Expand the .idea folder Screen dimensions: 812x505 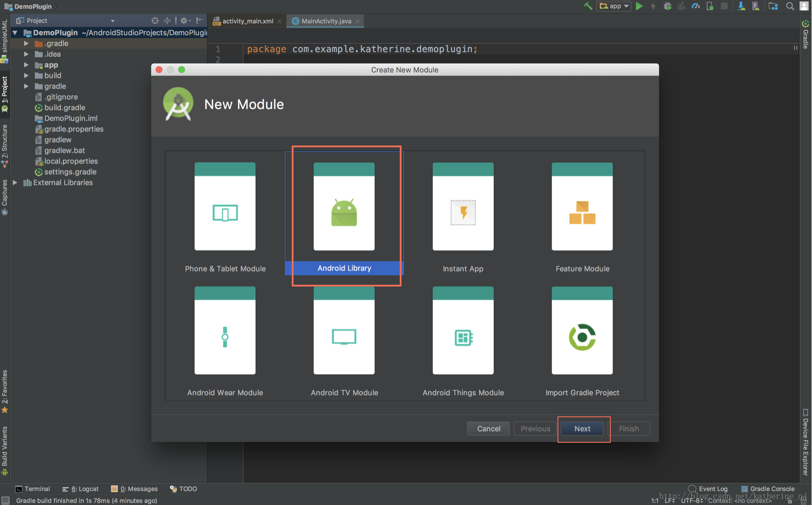click(x=26, y=54)
